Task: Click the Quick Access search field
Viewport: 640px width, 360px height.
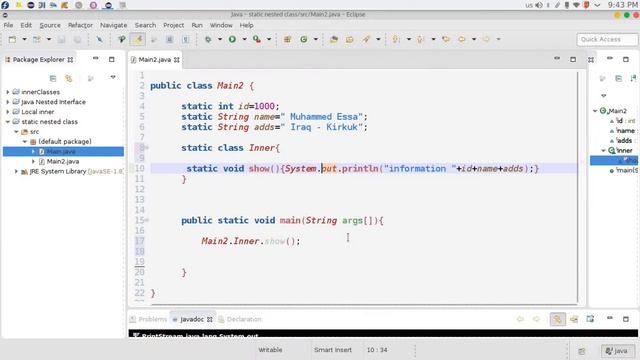Action: [x=607, y=39]
